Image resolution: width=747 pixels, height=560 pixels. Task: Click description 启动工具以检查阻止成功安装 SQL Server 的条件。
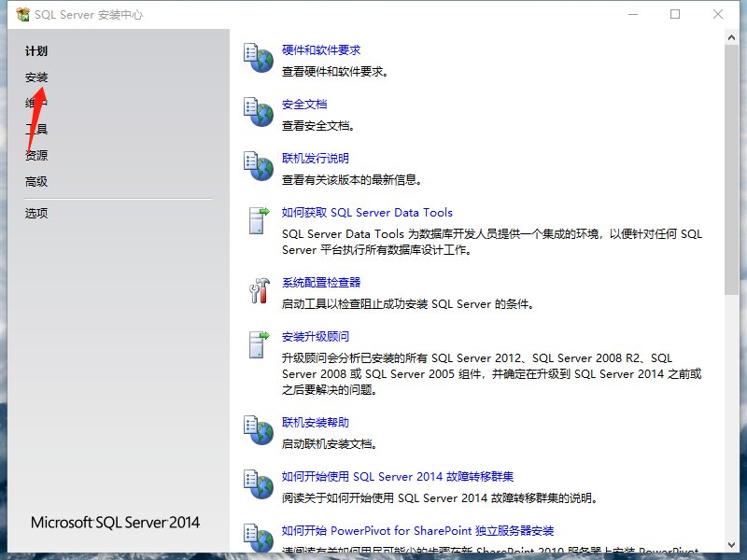point(408,304)
